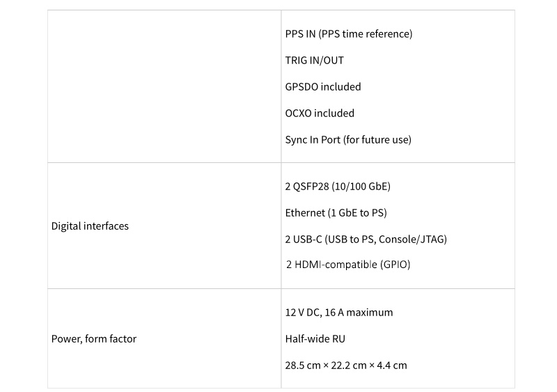This screenshot has height=392, width=557.
Task: Click the GPSDO included text
Action: click(322, 87)
